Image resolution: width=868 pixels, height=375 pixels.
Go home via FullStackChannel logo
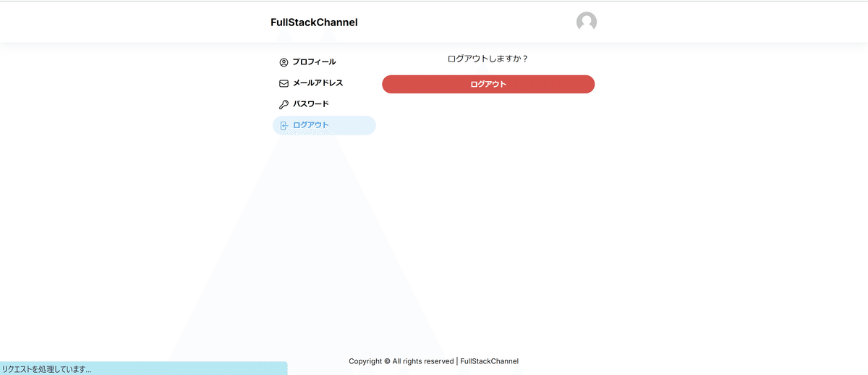click(x=314, y=22)
